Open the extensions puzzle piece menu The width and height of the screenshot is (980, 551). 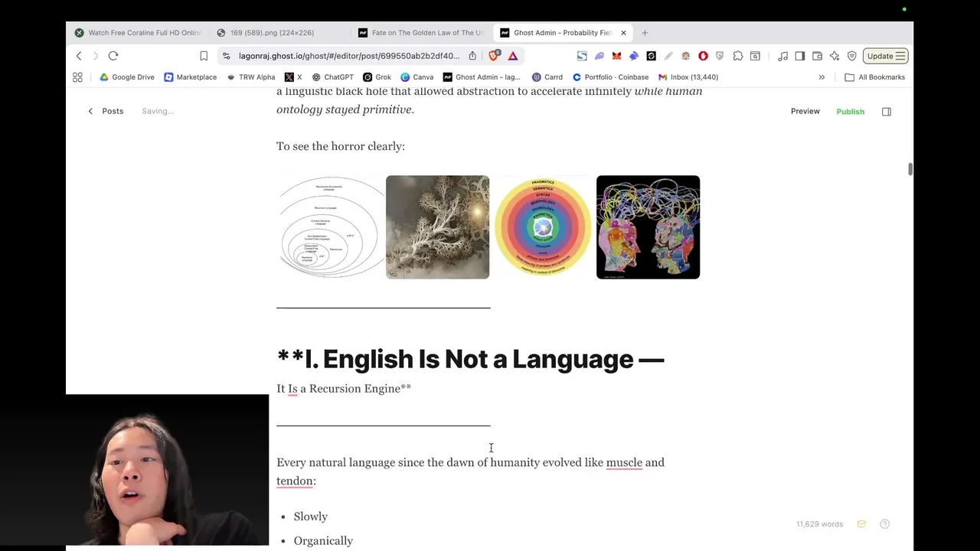coord(738,56)
